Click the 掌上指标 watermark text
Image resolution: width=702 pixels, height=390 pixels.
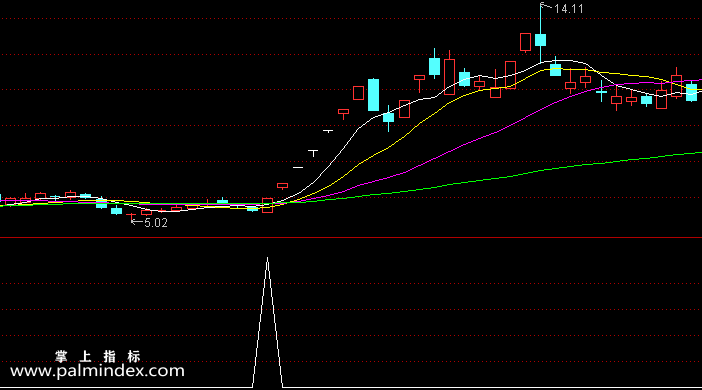98,356
